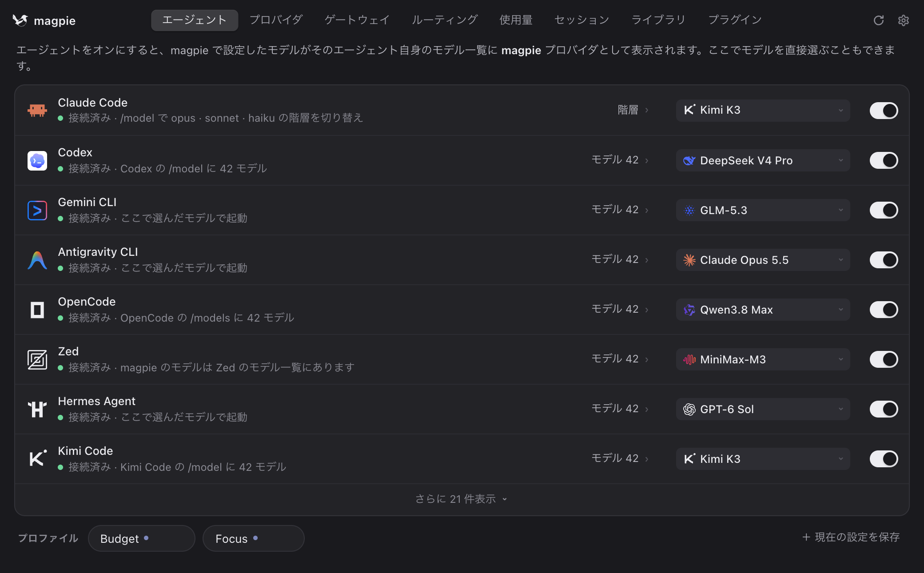Image resolution: width=924 pixels, height=573 pixels.
Task: Click the OpenAI logo icon in Hermes row
Action: coord(689,409)
